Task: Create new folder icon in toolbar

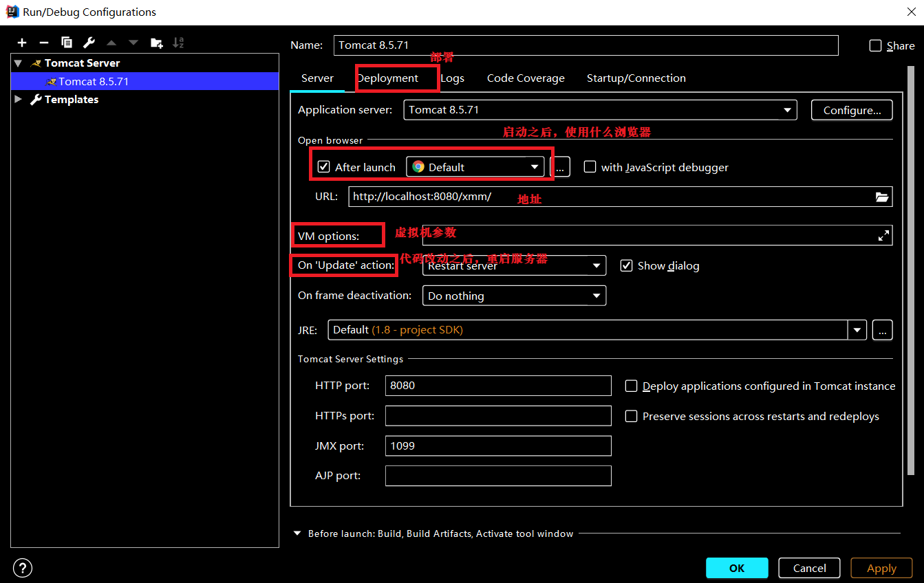Action: coord(156,43)
